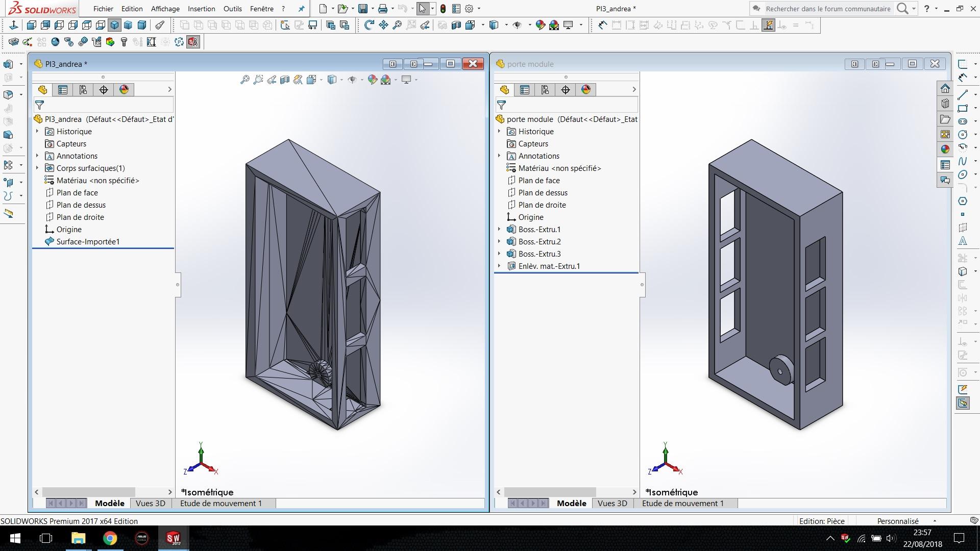The image size is (980, 551).
Task: Open File Explorer folder icon in task pane
Action: [945, 119]
